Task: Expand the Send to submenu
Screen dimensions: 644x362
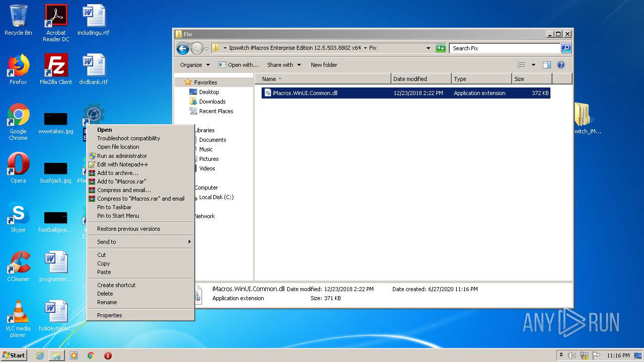Action: pos(141,242)
